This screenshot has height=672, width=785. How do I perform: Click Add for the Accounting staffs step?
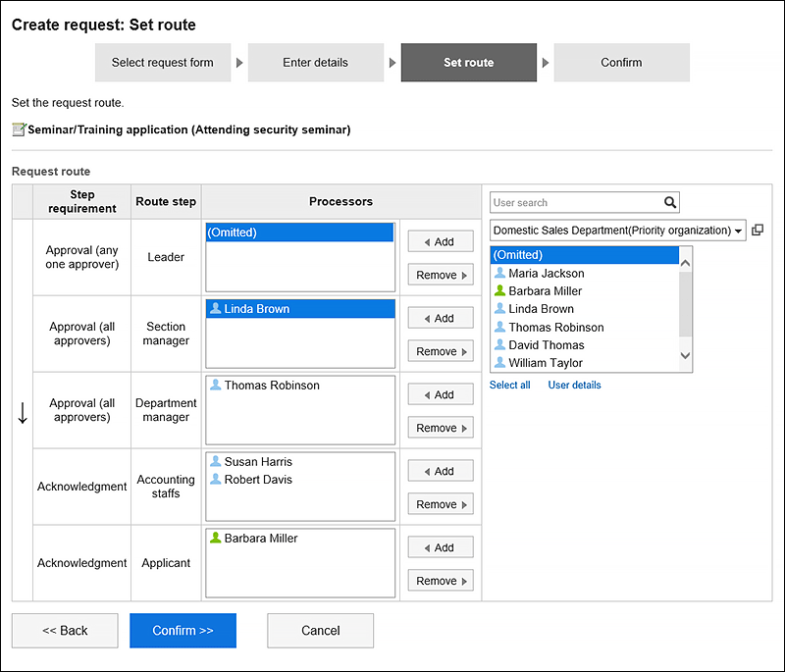[x=441, y=471]
